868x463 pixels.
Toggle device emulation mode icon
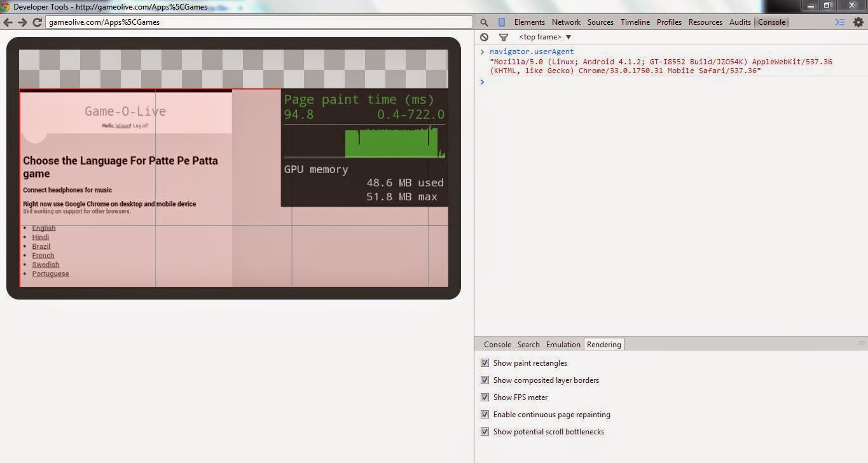501,22
